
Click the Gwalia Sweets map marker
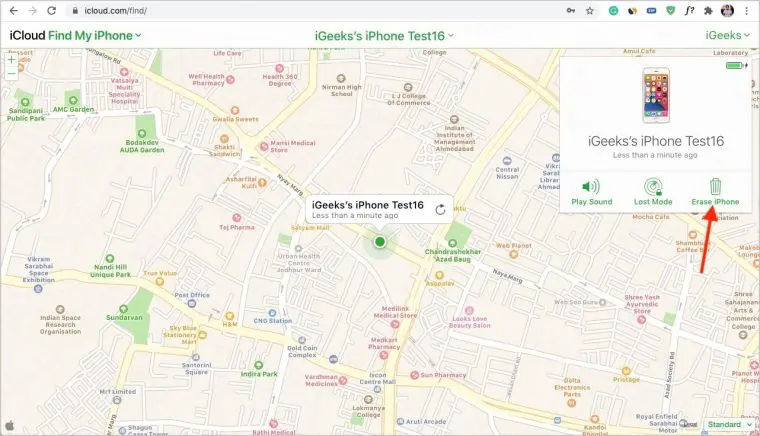[235, 110]
